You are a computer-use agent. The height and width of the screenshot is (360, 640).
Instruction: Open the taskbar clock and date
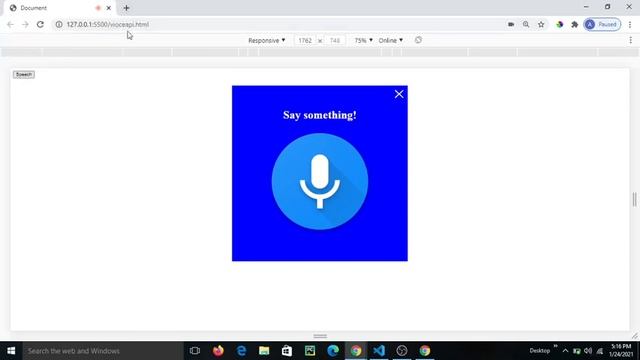point(620,351)
